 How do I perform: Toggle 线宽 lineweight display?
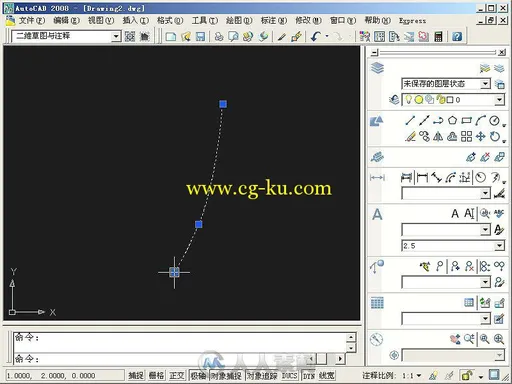(x=326, y=375)
